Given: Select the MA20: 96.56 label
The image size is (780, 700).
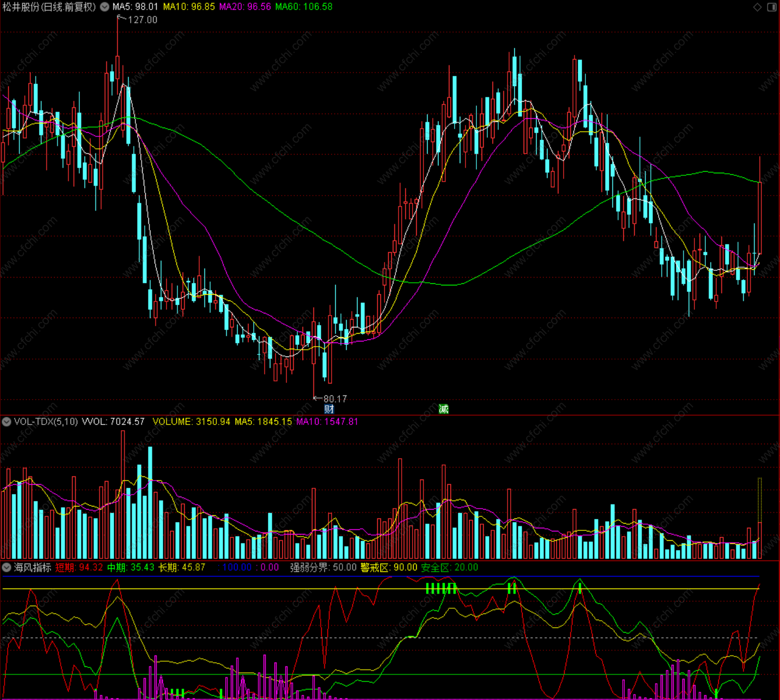Looking at the screenshot, I should [x=245, y=7].
